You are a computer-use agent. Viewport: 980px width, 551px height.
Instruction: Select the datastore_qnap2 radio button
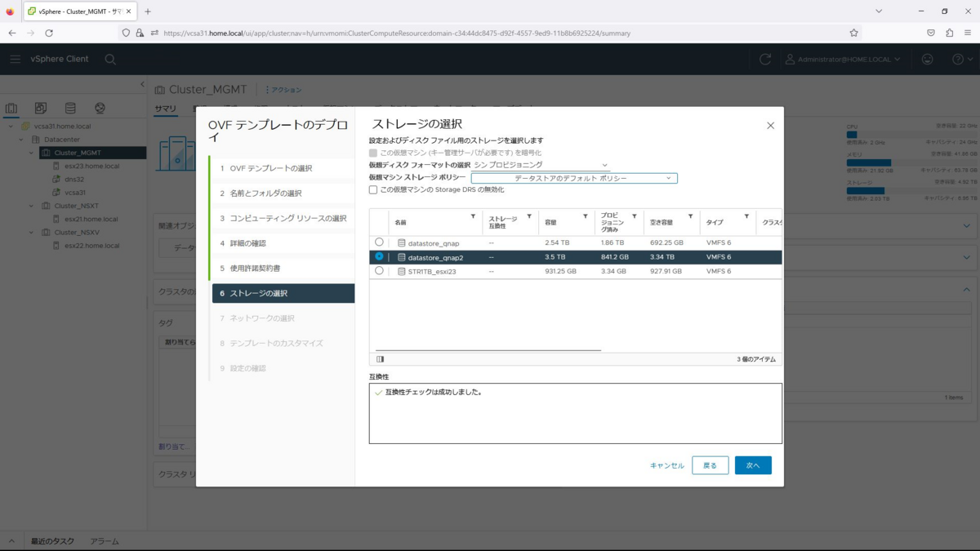pos(379,256)
